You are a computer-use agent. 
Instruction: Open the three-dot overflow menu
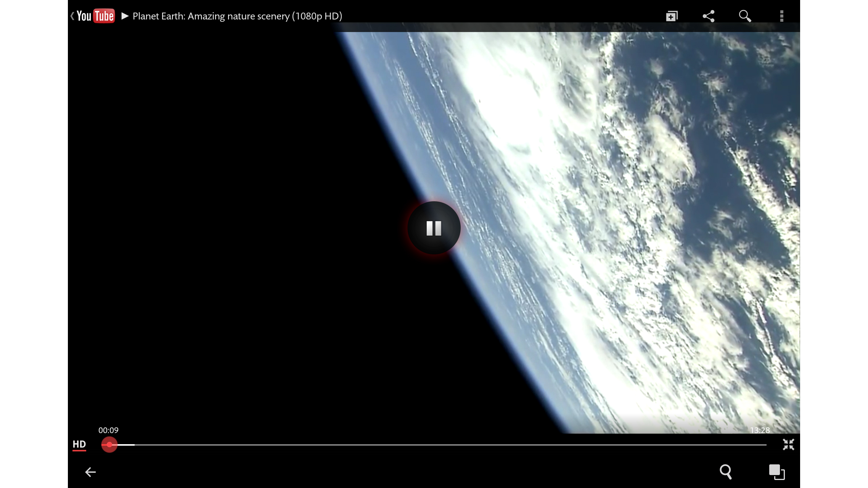click(781, 16)
